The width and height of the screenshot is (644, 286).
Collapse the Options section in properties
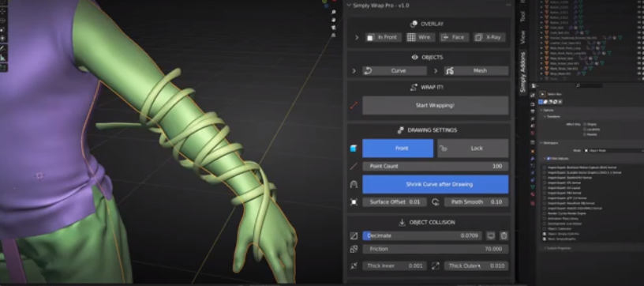click(547, 110)
